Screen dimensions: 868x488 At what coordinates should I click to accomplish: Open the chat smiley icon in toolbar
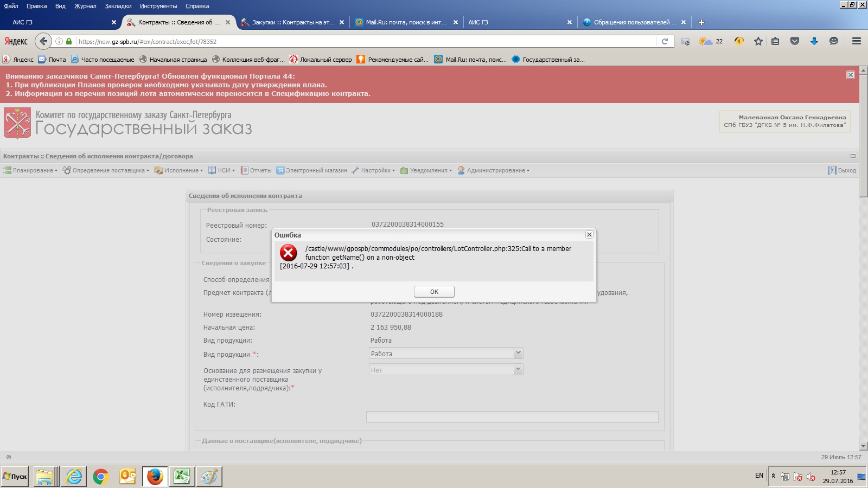(834, 41)
